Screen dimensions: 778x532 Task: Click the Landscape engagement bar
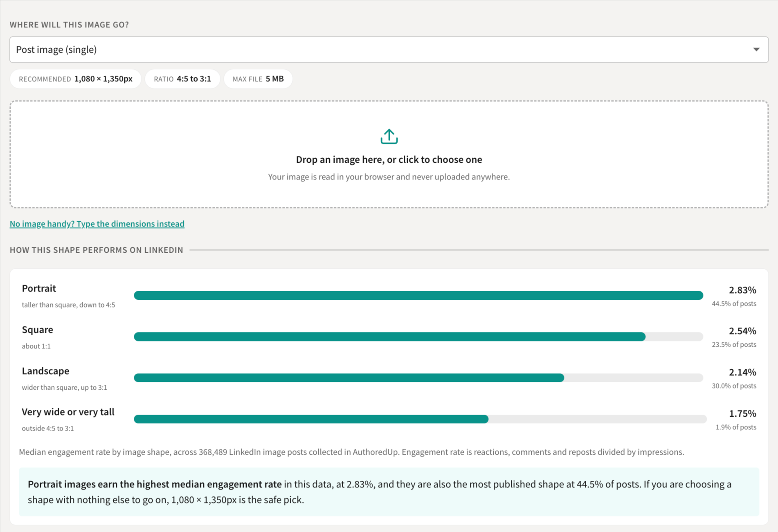click(418, 377)
